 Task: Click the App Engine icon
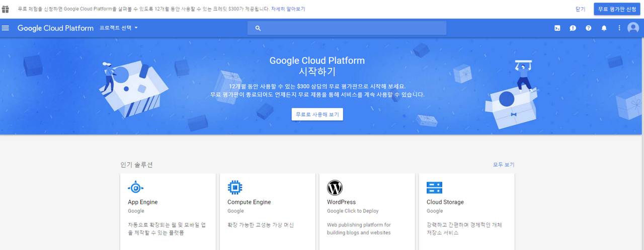pyautogui.click(x=135, y=188)
